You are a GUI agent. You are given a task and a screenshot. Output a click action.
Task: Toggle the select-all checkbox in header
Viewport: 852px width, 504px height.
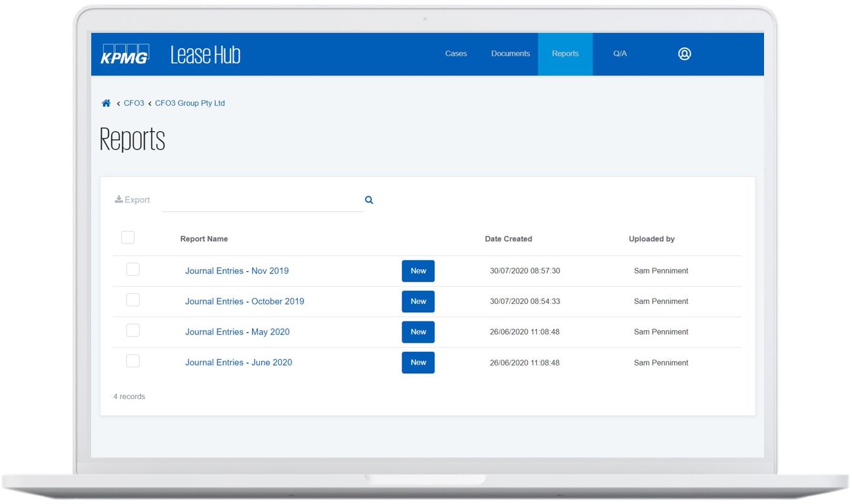[x=128, y=238]
